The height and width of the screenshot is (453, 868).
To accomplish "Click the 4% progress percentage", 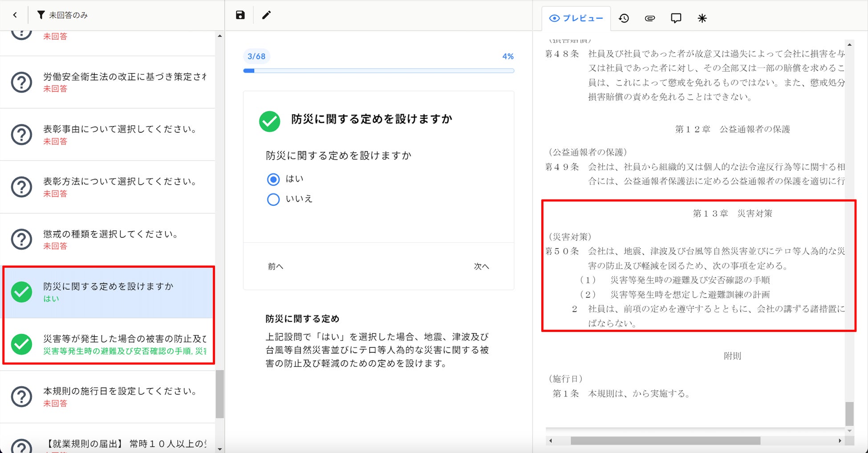I will [x=508, y=57].
